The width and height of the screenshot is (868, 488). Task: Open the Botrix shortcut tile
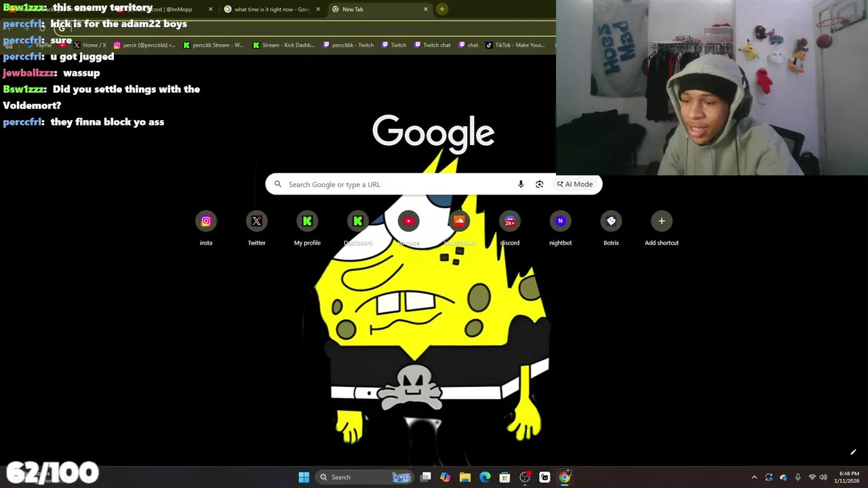click(x=611, y=228)
